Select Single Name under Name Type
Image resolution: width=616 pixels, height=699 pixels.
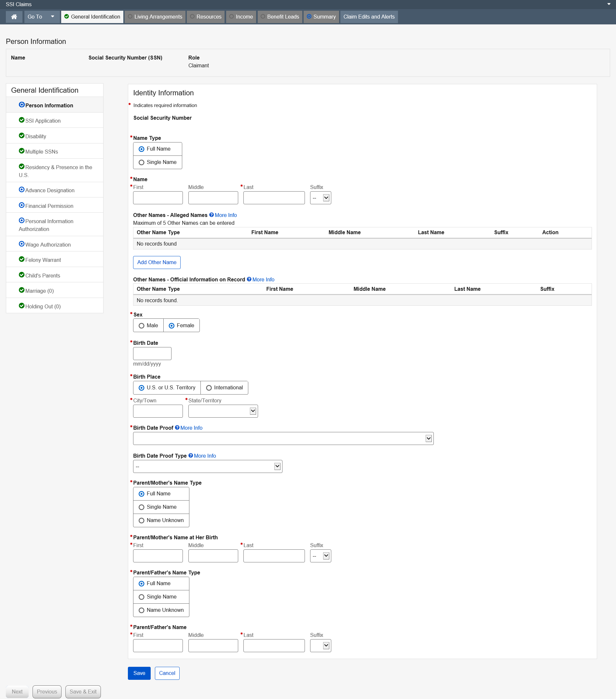pyautogui.click(x=142, y=162)
